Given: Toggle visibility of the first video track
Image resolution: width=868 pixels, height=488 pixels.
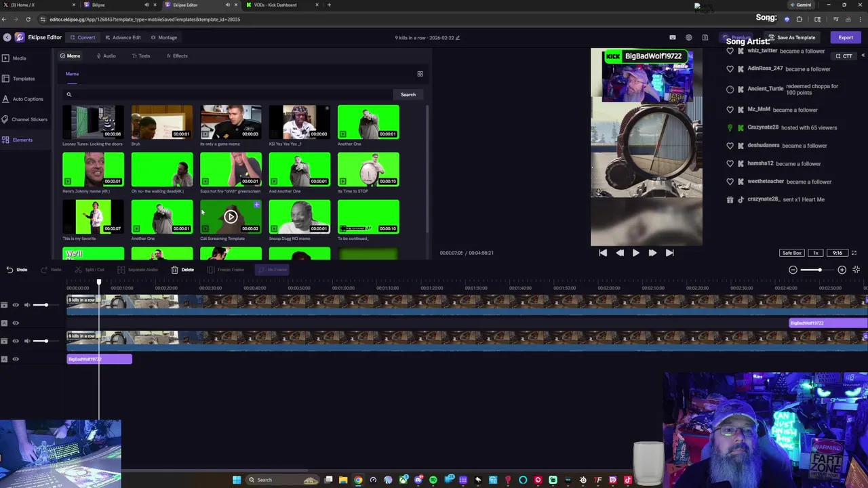Looking at the screenshot, I should point(16,305).
